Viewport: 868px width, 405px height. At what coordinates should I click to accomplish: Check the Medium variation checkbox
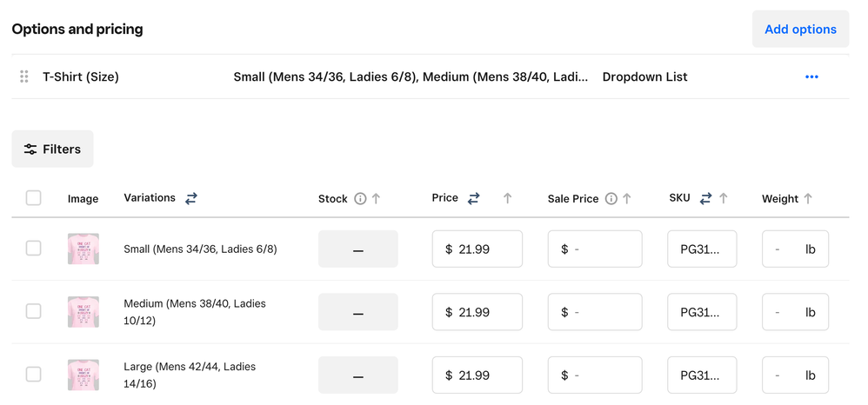33,311
